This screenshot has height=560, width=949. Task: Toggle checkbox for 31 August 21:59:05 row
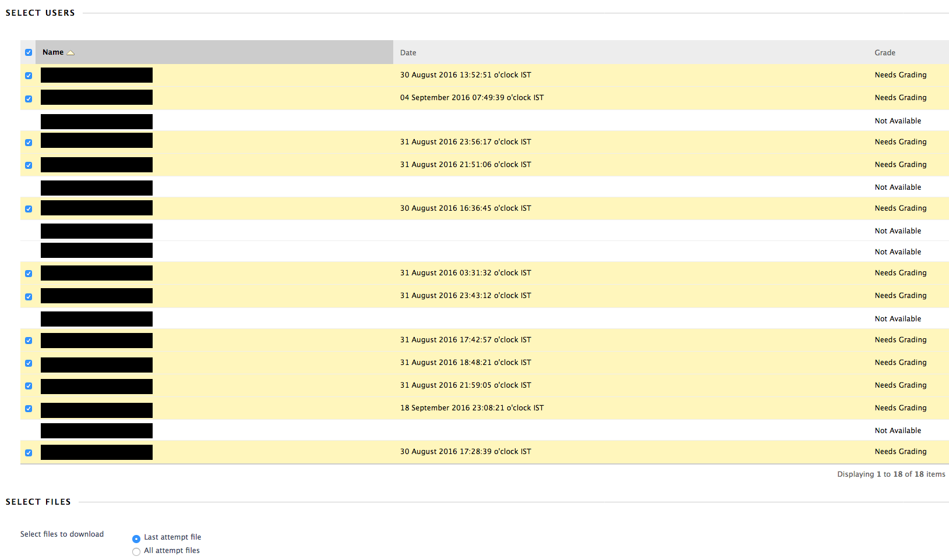[29, 386]
